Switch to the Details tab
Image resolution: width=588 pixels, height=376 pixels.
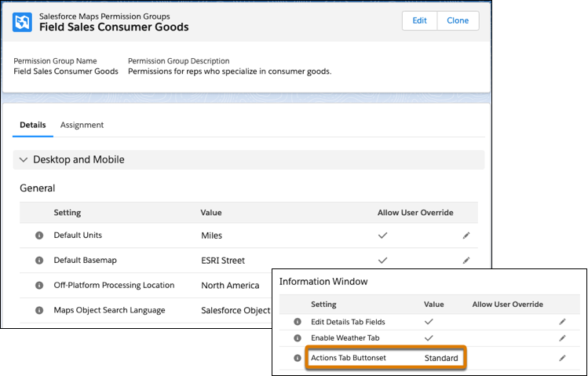[x=33, y=125]
